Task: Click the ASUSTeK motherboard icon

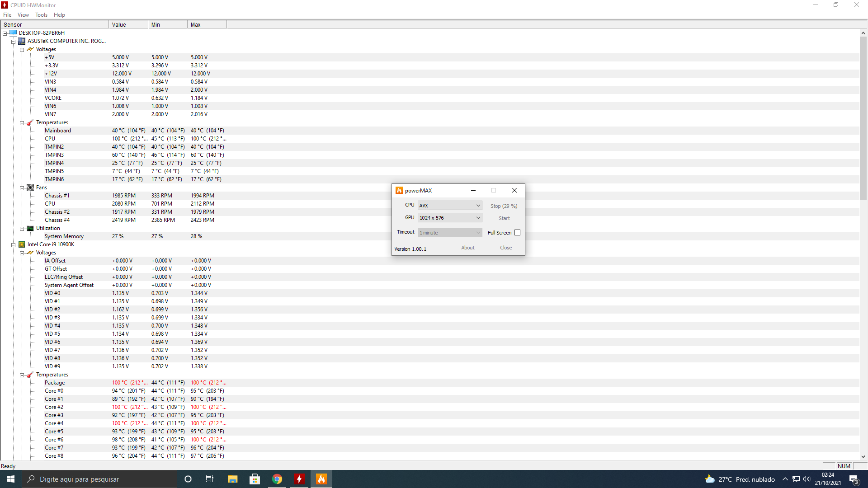Action: tap(22, 41)
